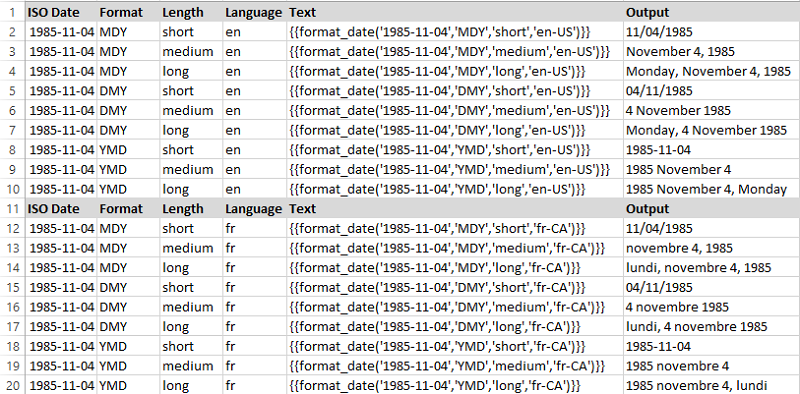Click the Output header in row 11

point(711,209)
